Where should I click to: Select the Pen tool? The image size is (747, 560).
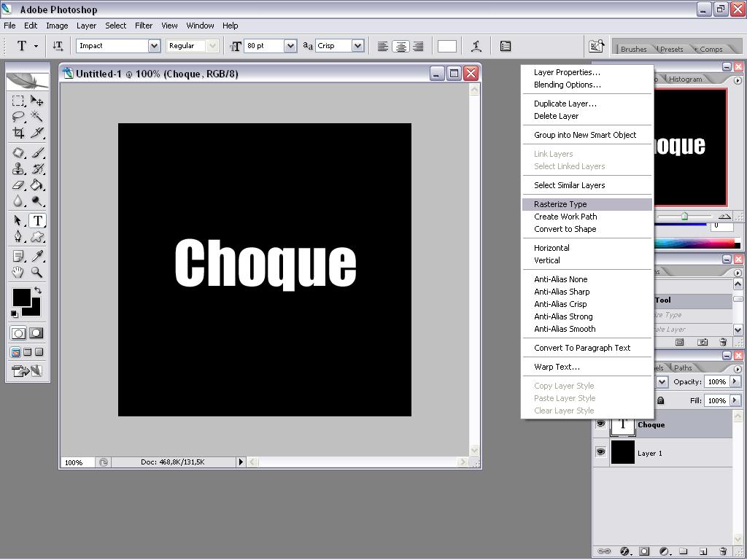pyautogui.click(x=18, y=237)
